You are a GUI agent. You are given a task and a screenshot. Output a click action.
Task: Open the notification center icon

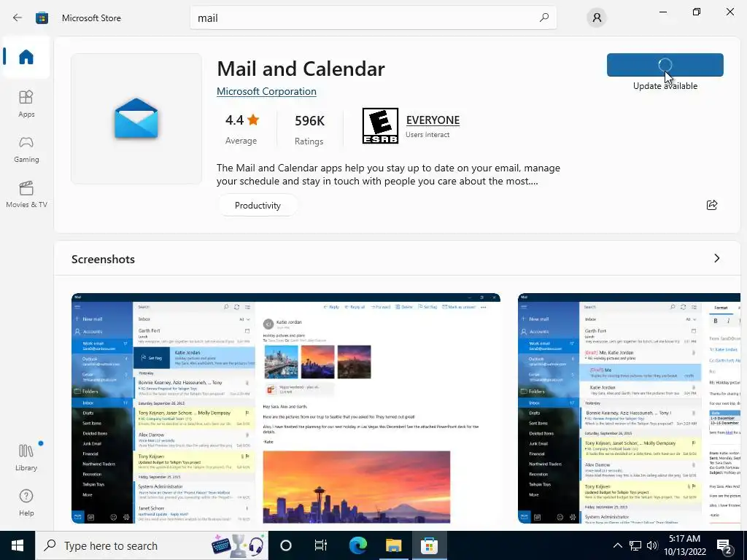coord(724,547)
